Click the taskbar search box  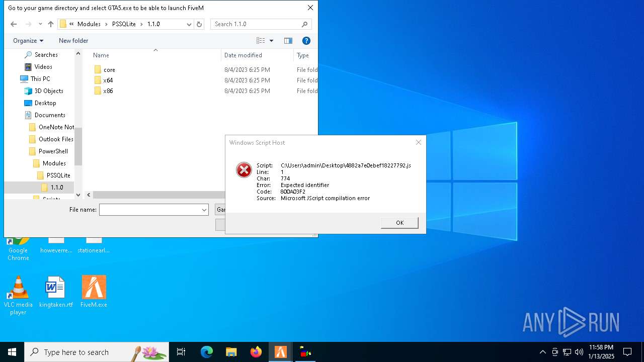click(x=97, y=352)
